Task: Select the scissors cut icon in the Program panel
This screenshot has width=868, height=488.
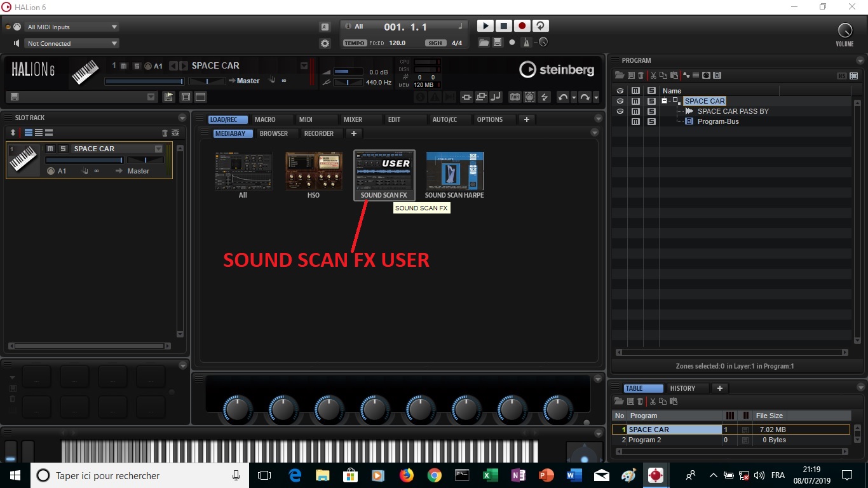Action: [x=653, y=76]
